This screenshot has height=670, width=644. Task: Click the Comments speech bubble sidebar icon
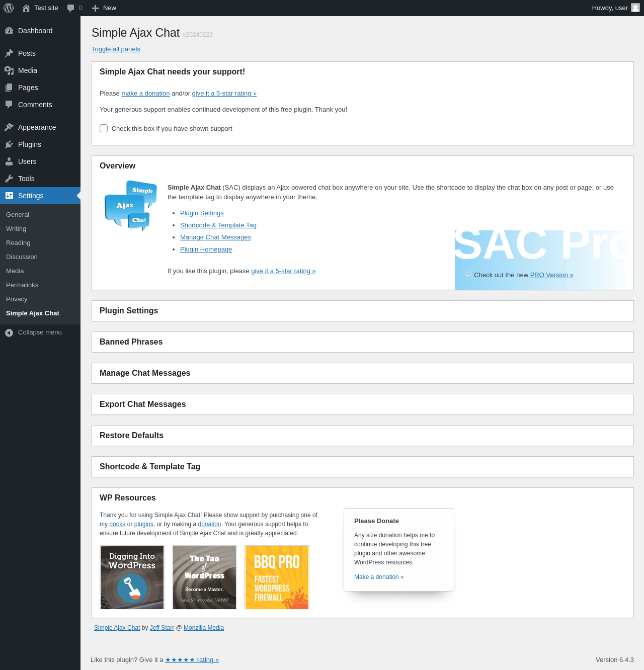(9, 105)
